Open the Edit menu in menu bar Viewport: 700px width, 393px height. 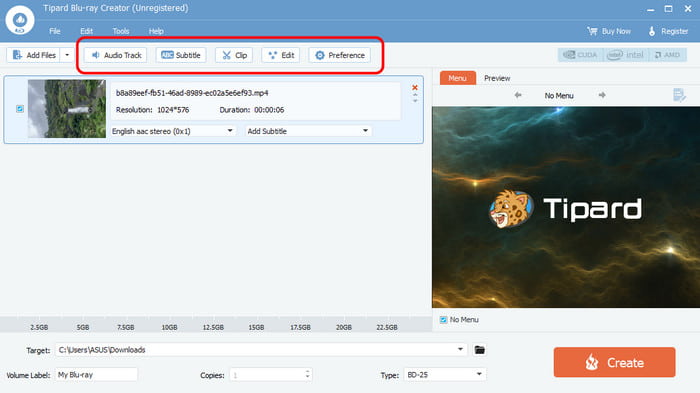tap(86, 31)
